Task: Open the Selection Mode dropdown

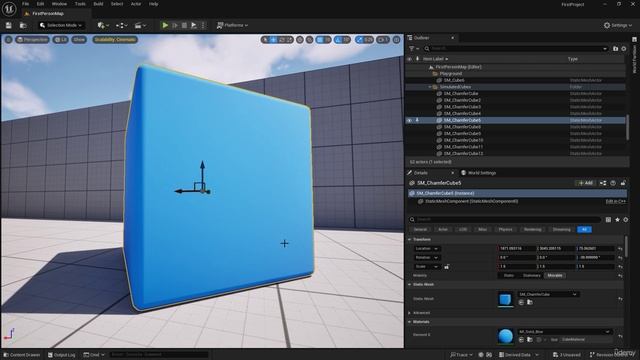Action: (61, 25)
